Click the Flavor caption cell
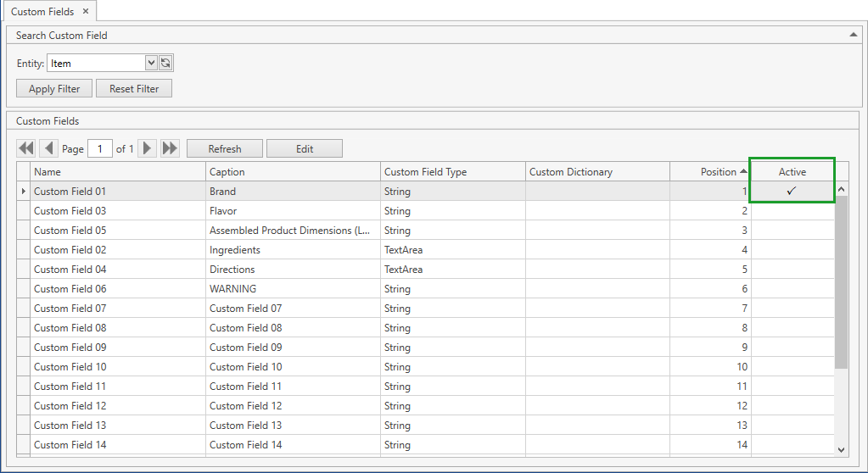 coord(293,211)
